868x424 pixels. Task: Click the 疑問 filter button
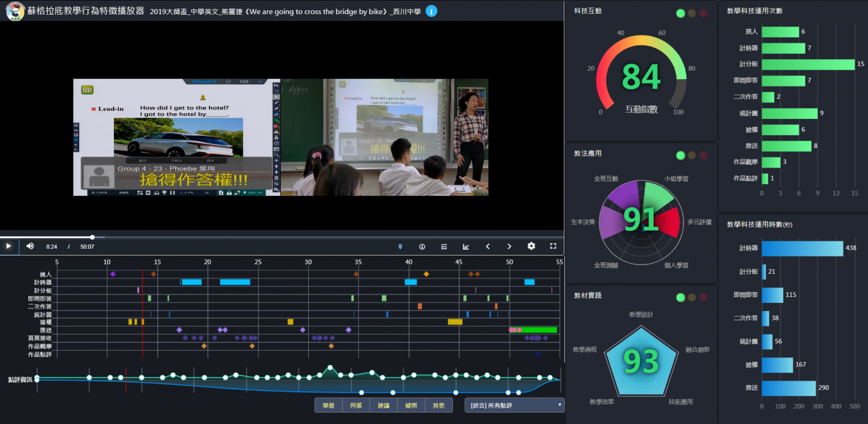click(411, 406)
